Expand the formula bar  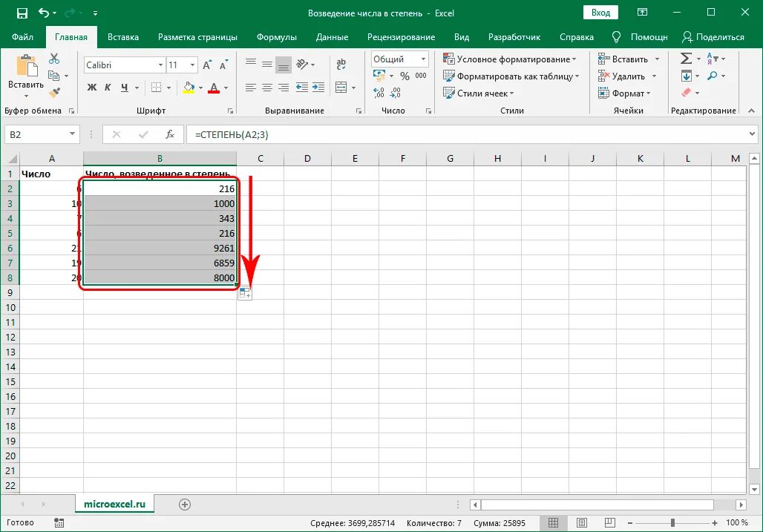[x=752, y=134]
